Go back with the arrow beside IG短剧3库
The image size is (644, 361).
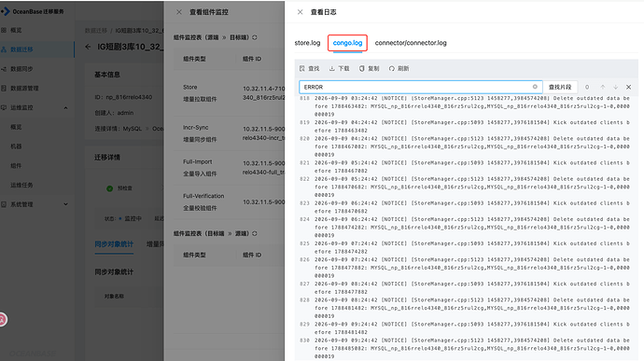(x=88, y=47)
